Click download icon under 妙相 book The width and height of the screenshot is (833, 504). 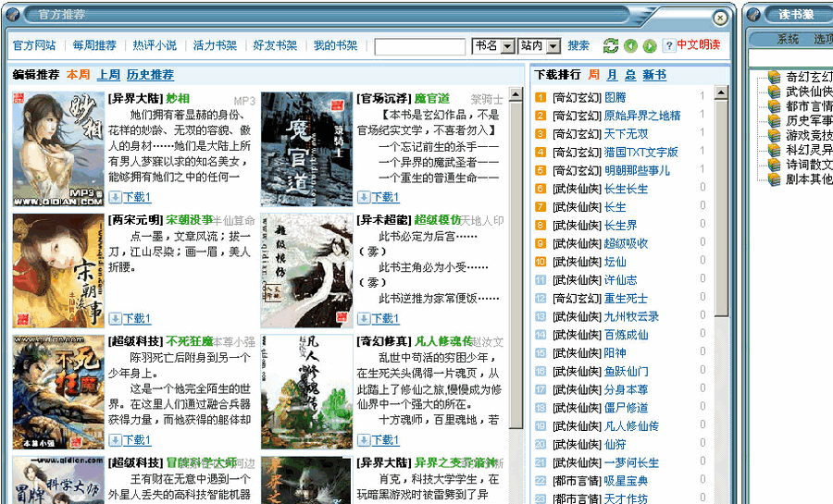[115, 197]
